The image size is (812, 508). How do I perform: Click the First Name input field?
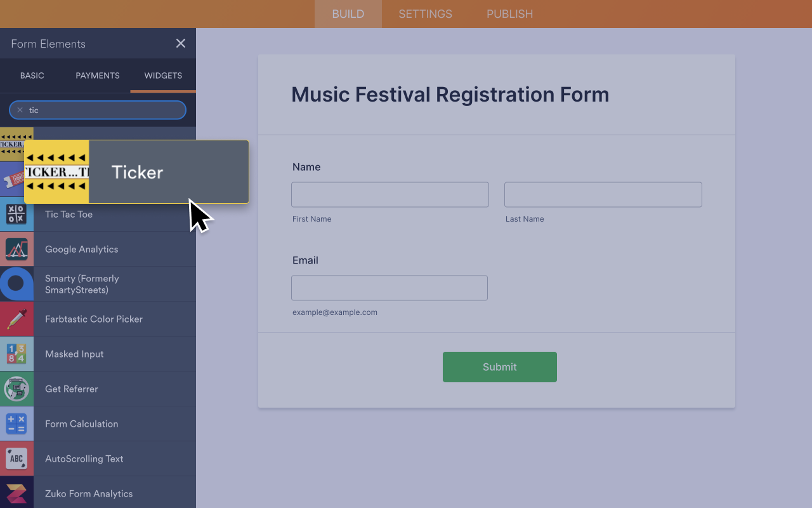point(390,194)
